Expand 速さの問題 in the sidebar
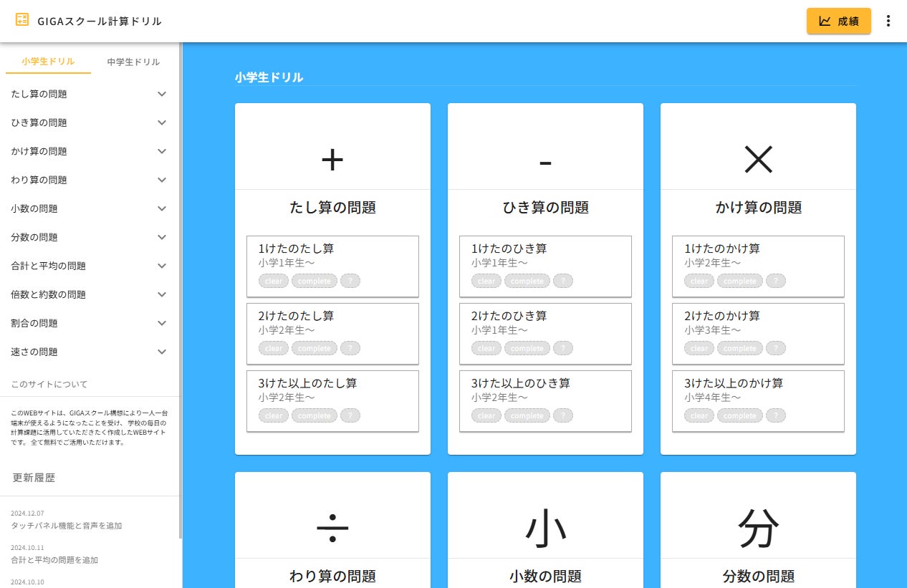 [x=90, y=352]
